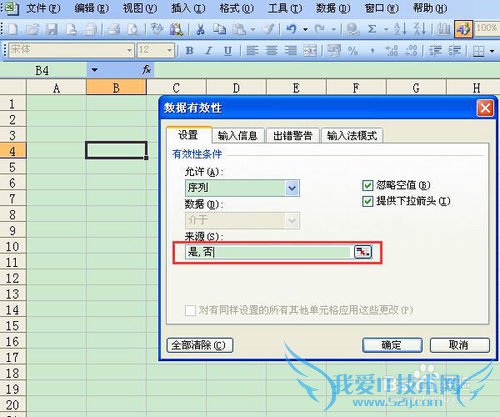This screenshot has width=500, height=417.
Task: Click the Undo arrow icon
Action: click(x=291, y=30)
